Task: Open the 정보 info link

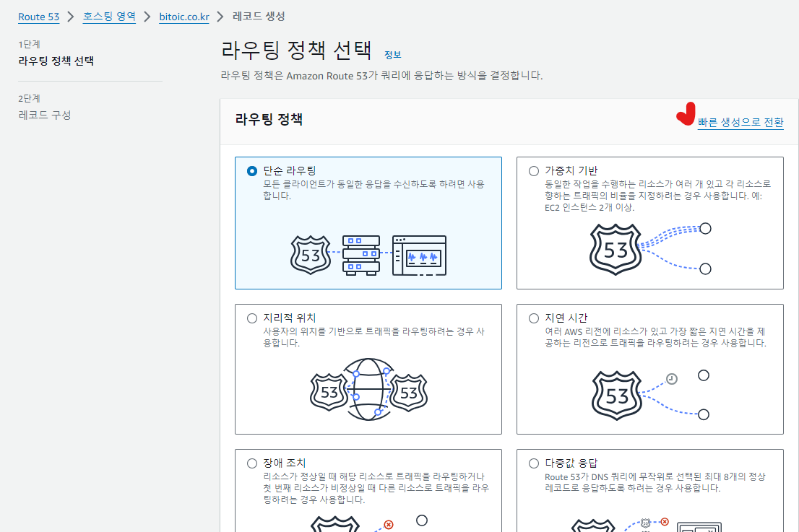Action: pos(392,55)
